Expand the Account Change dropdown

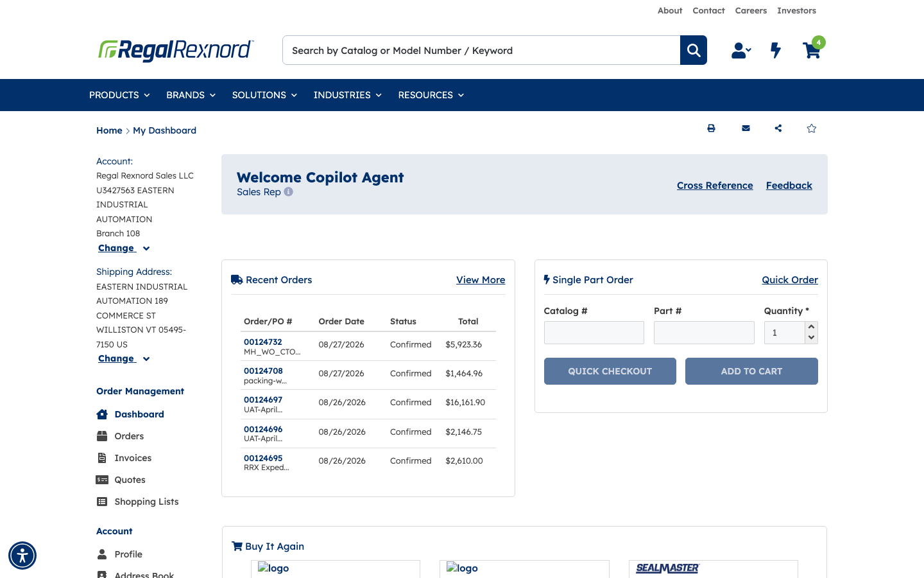(124, 248)
